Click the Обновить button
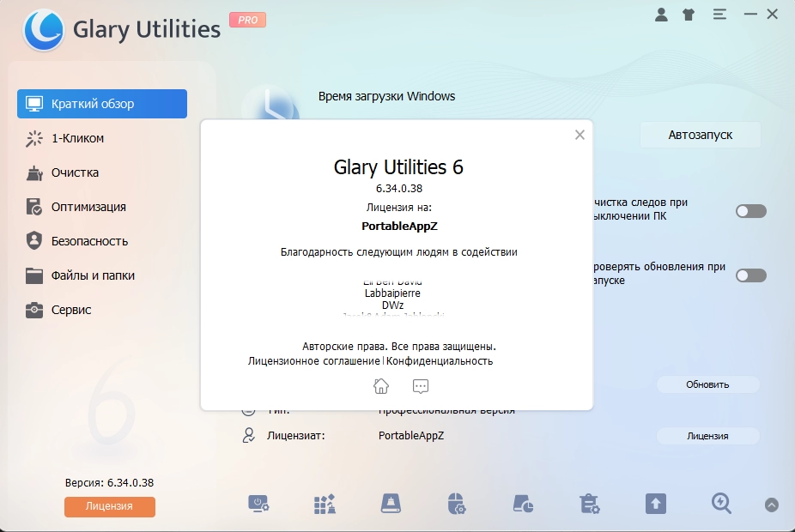This screenshot has height=532, width=795. coord(707,384)
